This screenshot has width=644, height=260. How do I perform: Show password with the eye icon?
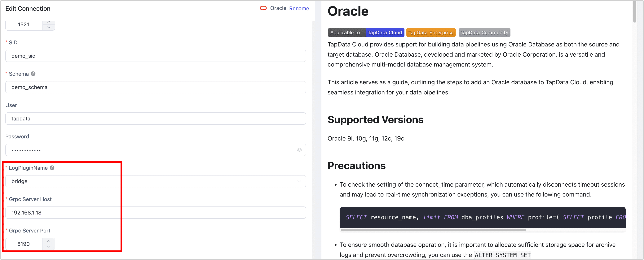click(x=299, y=150)
